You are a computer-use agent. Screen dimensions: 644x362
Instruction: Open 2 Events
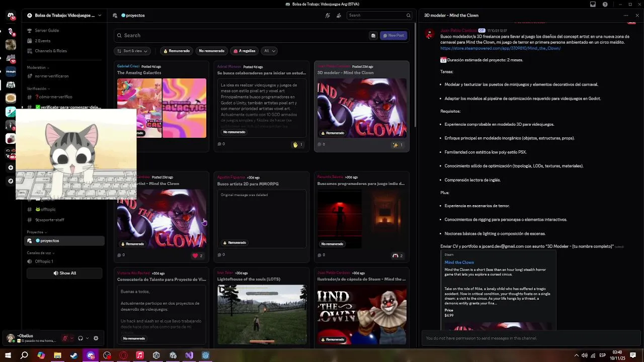coord(43,41)
